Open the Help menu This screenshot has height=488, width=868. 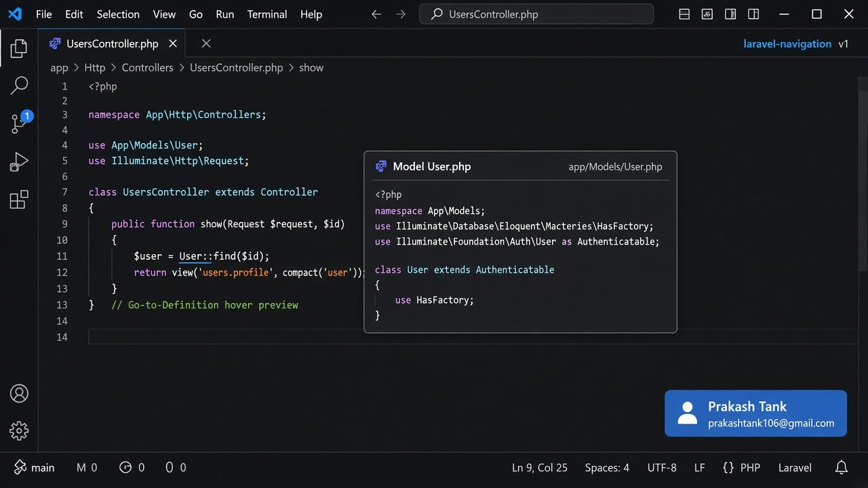(311, 14)
